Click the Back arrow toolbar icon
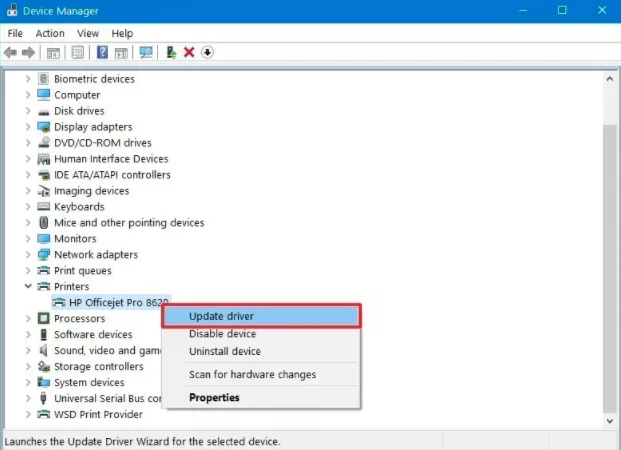 (10, 52)
